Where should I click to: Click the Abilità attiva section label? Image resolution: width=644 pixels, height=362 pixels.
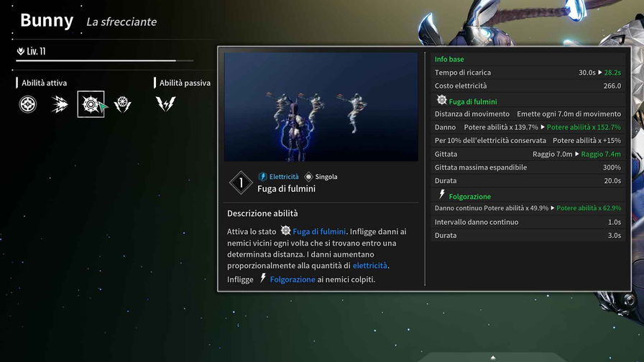point(43,83)
